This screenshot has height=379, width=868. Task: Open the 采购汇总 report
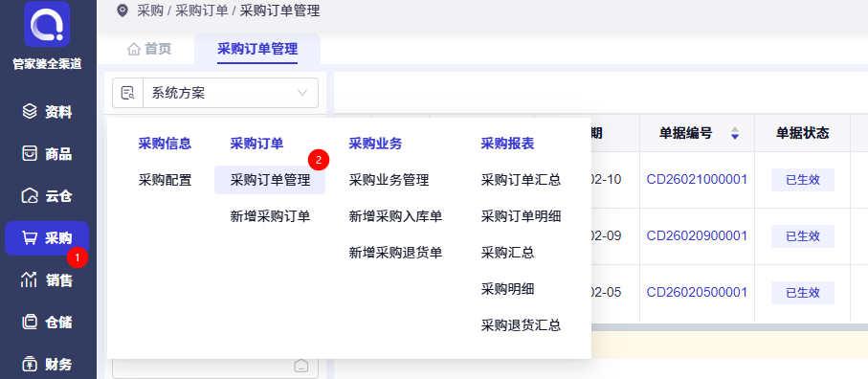point(507,253)
